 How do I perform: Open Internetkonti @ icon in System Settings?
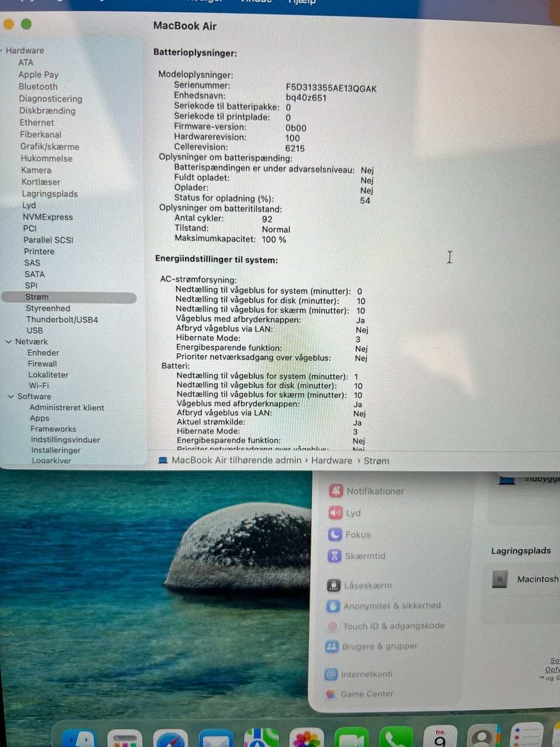331,674
